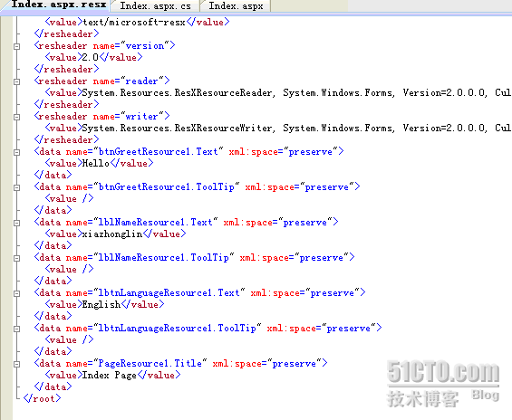This screenshot has width=512, height=420.
Task: Open the Index.aspx tab
Action: point(236,5)
